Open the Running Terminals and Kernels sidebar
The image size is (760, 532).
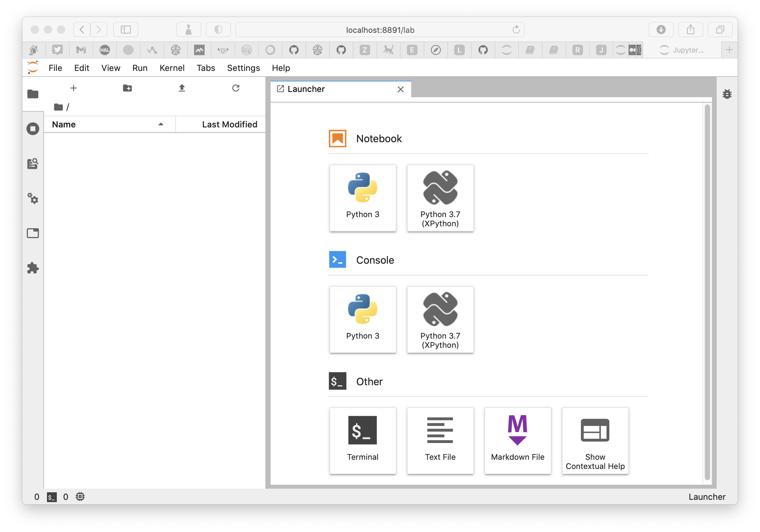click(33, 129)
